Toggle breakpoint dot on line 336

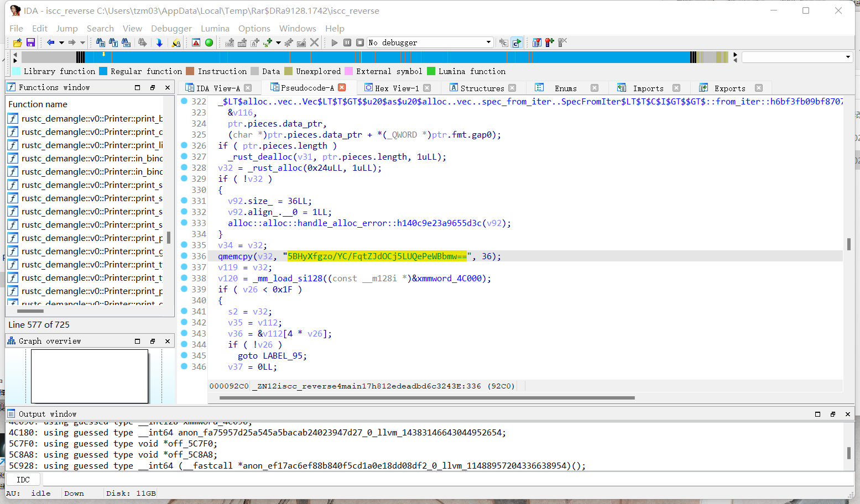coord(184,256)
